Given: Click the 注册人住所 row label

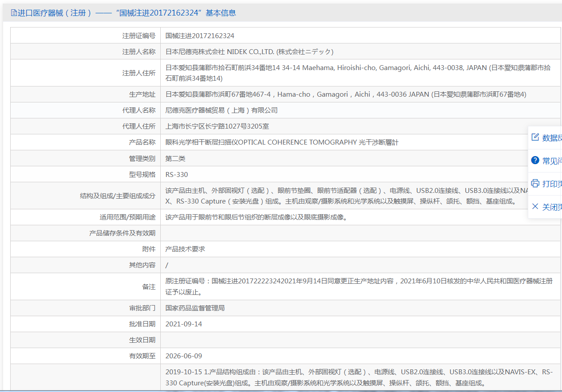Looking at the screenshot, I should pyautogui.click(x=139, y=73).
